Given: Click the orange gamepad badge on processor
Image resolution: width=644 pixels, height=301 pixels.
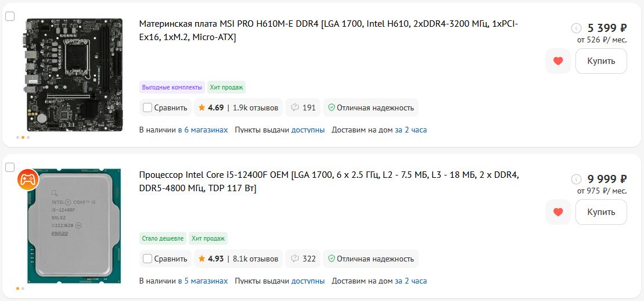Looking at the screenshot, I should [27, 179].
